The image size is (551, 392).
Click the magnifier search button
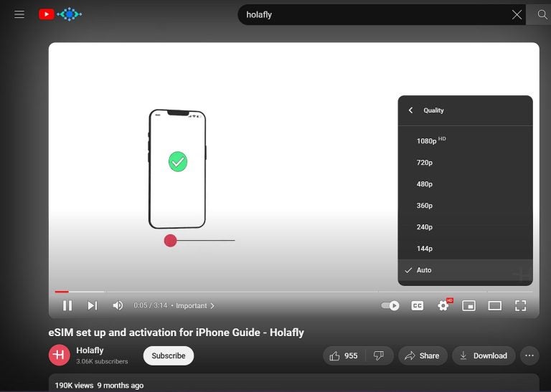click(542, 14)
